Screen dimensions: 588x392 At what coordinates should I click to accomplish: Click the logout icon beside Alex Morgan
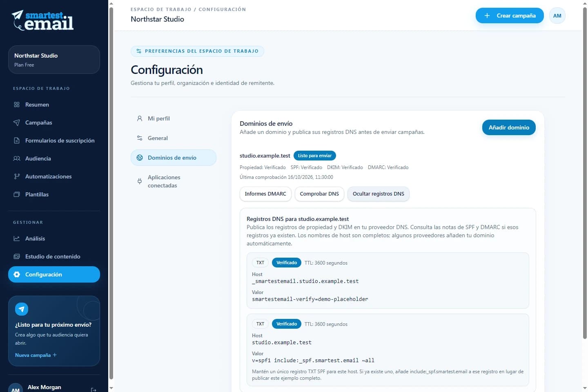pyautogui.click(x=94, y=390)
